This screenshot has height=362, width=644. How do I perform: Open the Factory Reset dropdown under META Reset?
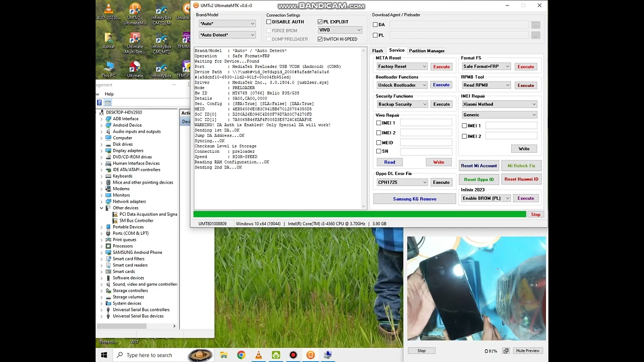pos(401,66)
